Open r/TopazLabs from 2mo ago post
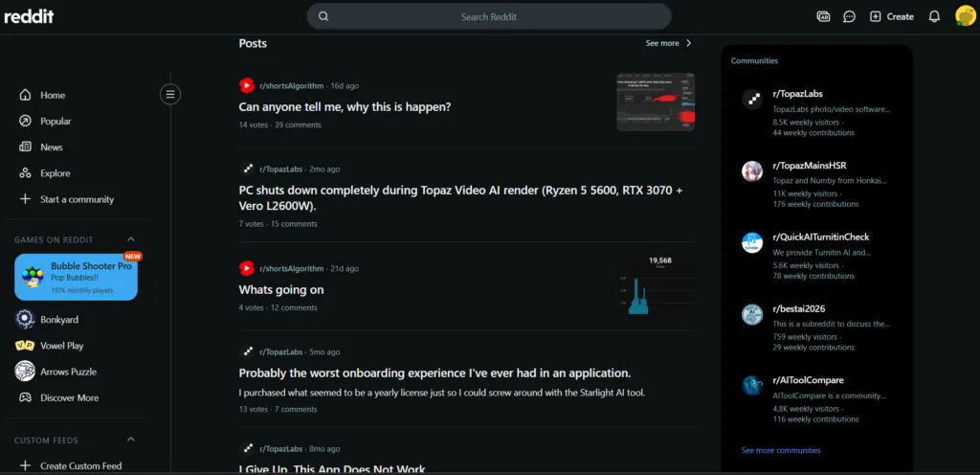 (x=280, y=169)
